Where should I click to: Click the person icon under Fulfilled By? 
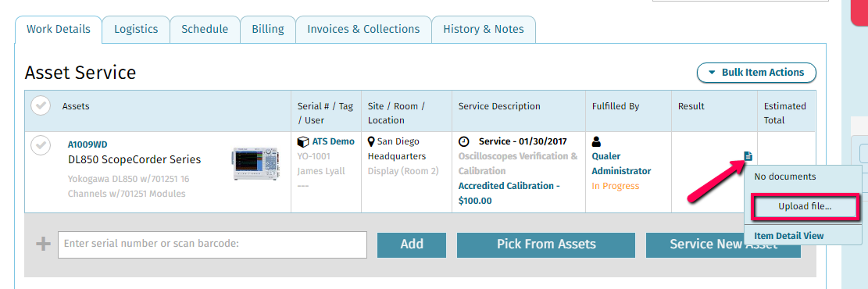(596, 141)
